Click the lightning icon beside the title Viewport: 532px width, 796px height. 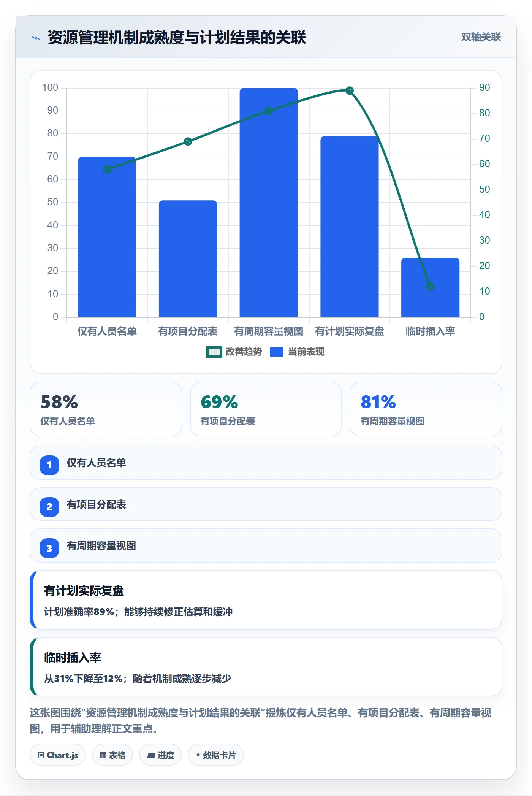point(36,38)
